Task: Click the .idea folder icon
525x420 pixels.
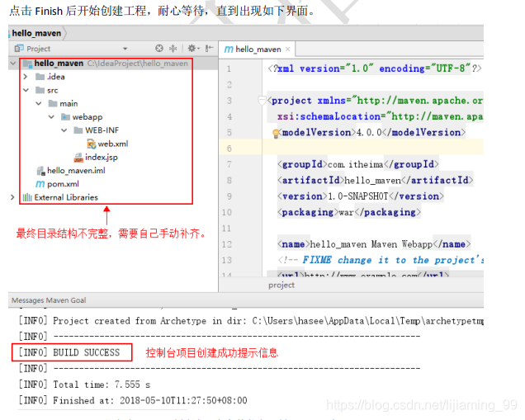Action: (40, 77)
